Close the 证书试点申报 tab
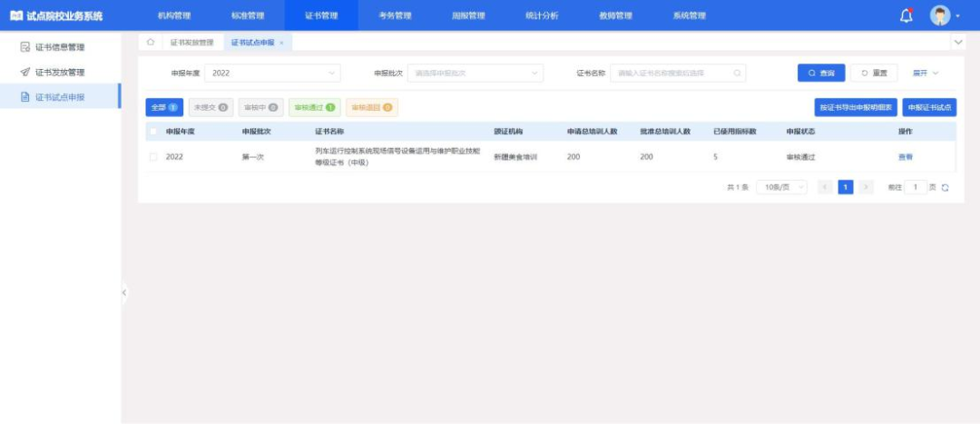Screen dimensions: 980x424 (x=282, y=43)
